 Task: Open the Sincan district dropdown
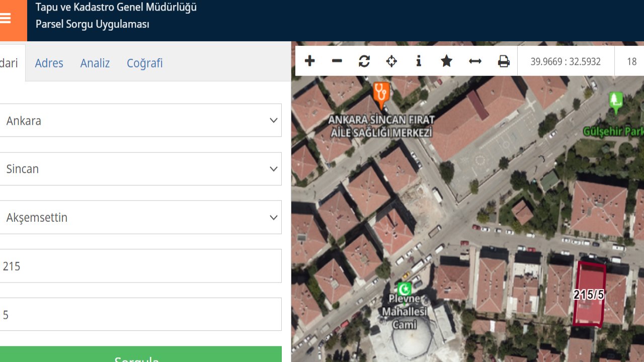(x=140, y=169)
